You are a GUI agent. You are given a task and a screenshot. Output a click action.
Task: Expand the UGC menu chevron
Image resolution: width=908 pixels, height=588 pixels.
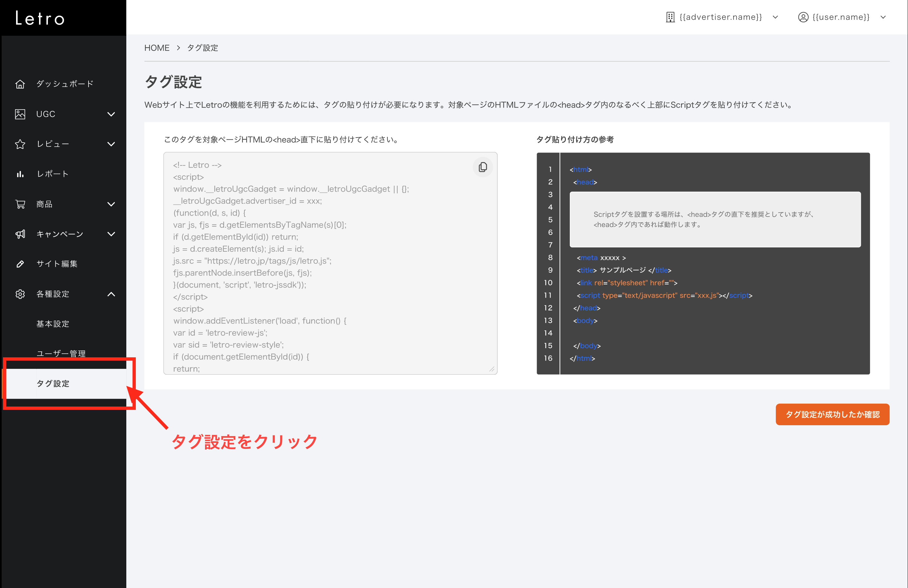(x=111, y=114)
